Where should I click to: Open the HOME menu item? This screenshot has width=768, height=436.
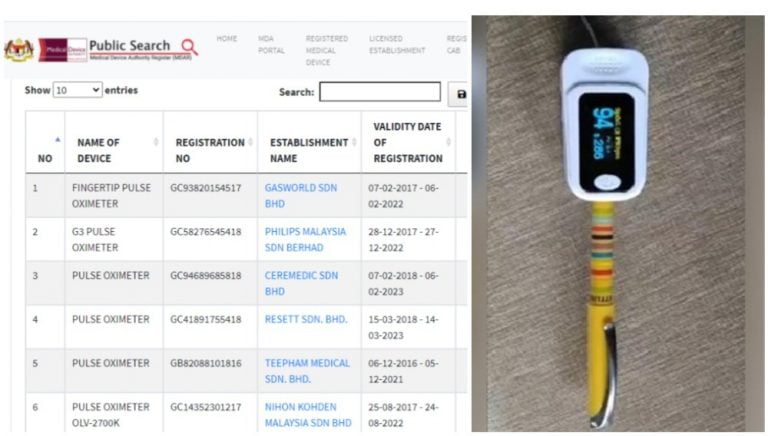(x=227, y=38)
